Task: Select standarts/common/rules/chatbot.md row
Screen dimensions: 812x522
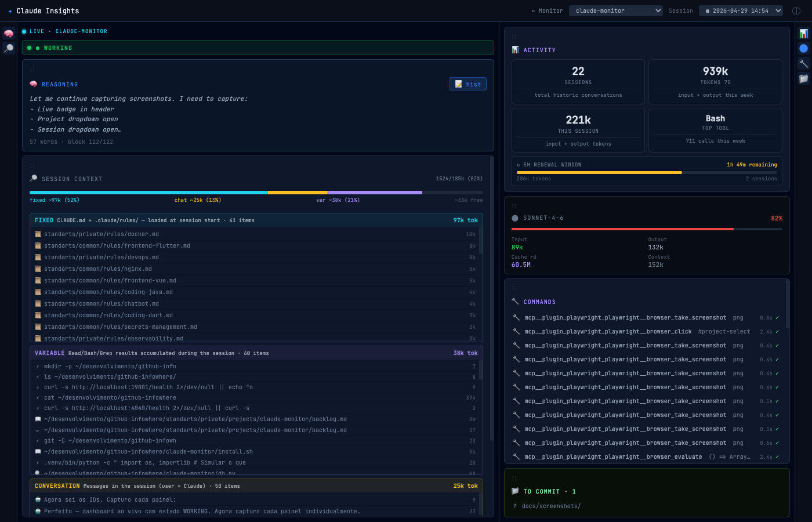Action: coord(255,304)
